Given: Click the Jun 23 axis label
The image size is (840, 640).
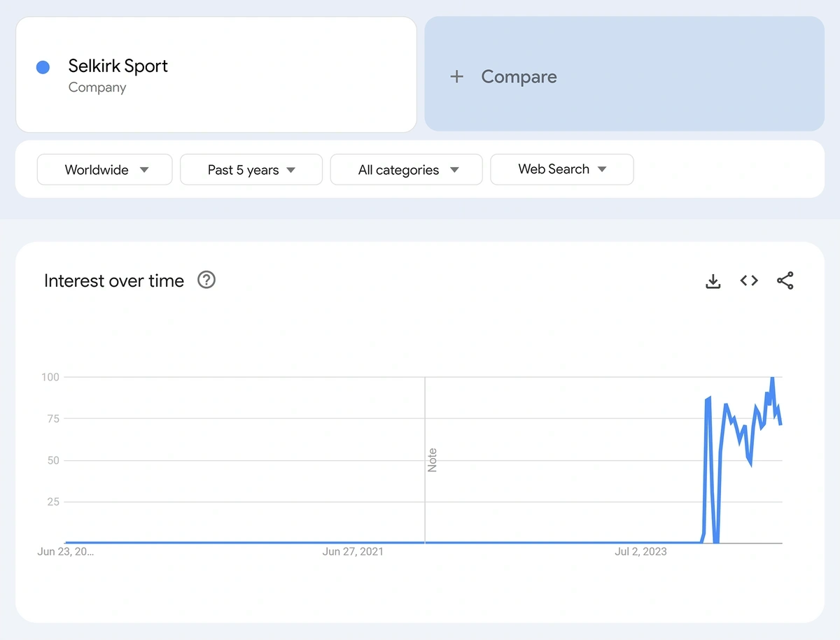Looking at the screenshot, I should [65, 551].
